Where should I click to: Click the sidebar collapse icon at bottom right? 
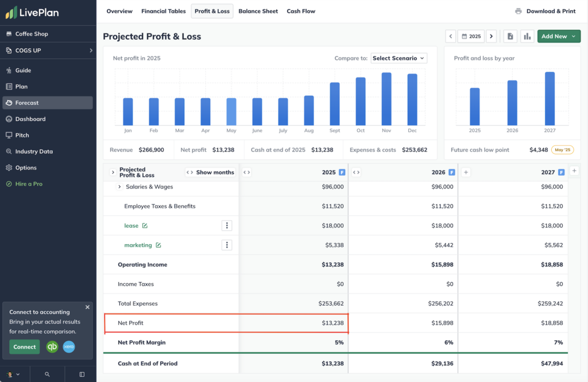[80, 373]
